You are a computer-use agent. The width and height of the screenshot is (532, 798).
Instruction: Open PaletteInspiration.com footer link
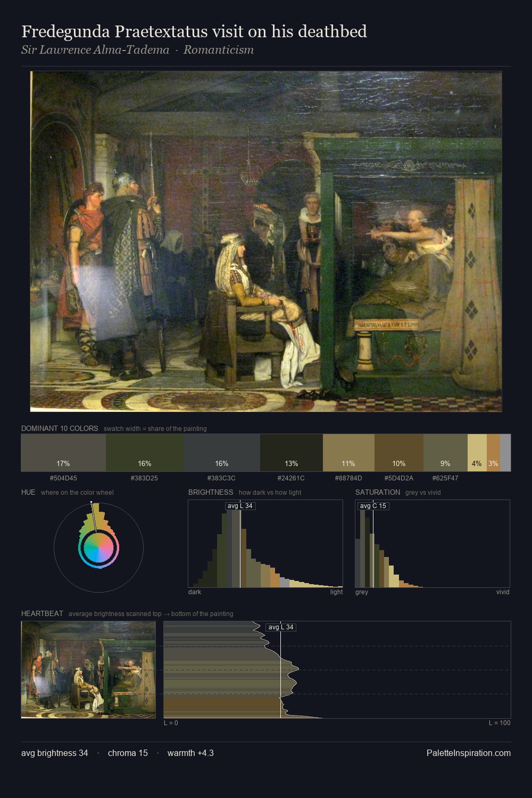click(x=469, y=753)
